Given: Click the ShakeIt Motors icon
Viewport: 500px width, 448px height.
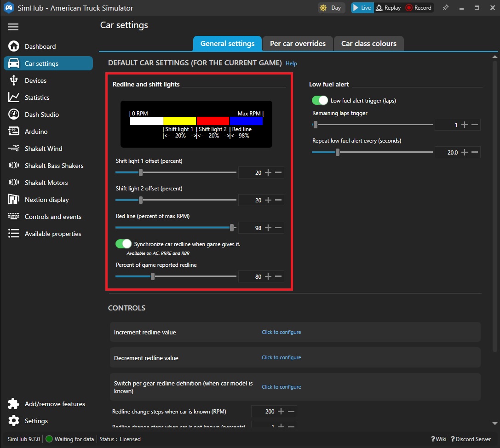Looking at the screenshot, I should 14,182.
